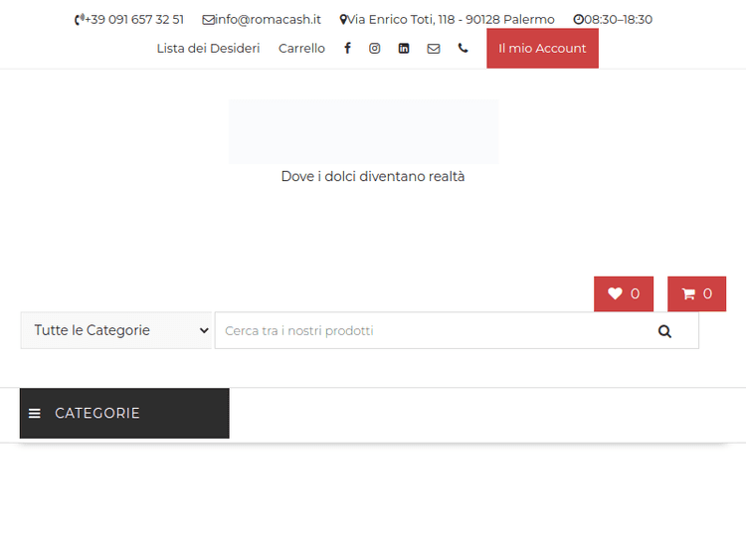
Task: Click the magnifying glass search icon
Action: [664, 331]
